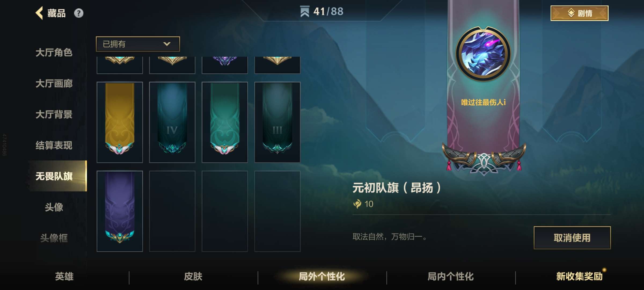Click the 剧情 story button

(579, 13)
